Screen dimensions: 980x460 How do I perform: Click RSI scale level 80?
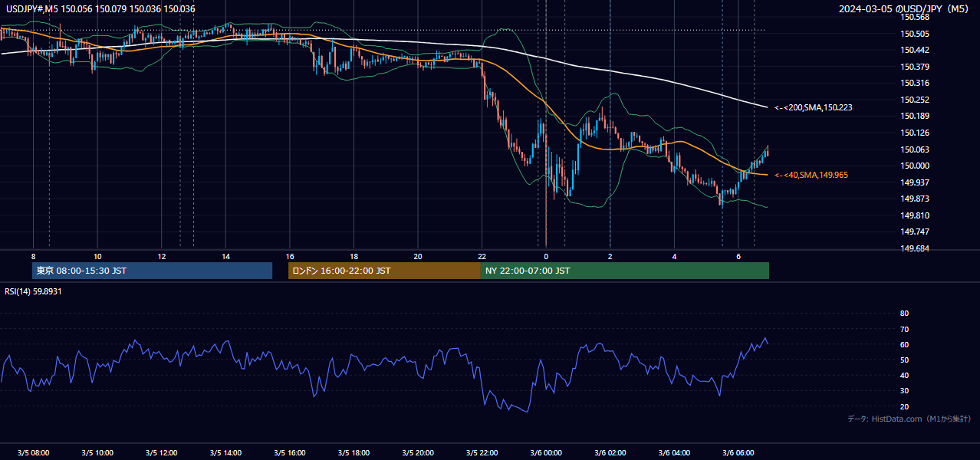pos(904,314)
